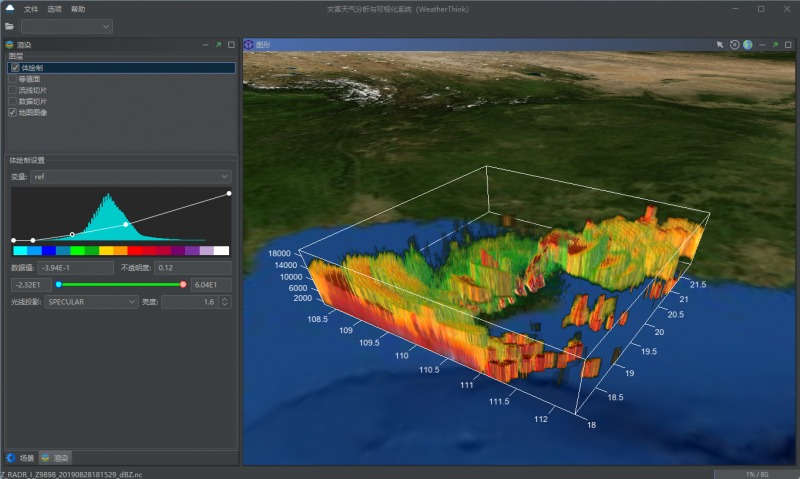Image resolution: width=800 pixels, height=479 pixels.
Task: Uncheck the 体绘制 layer checkbox
Action: point(14,68)
